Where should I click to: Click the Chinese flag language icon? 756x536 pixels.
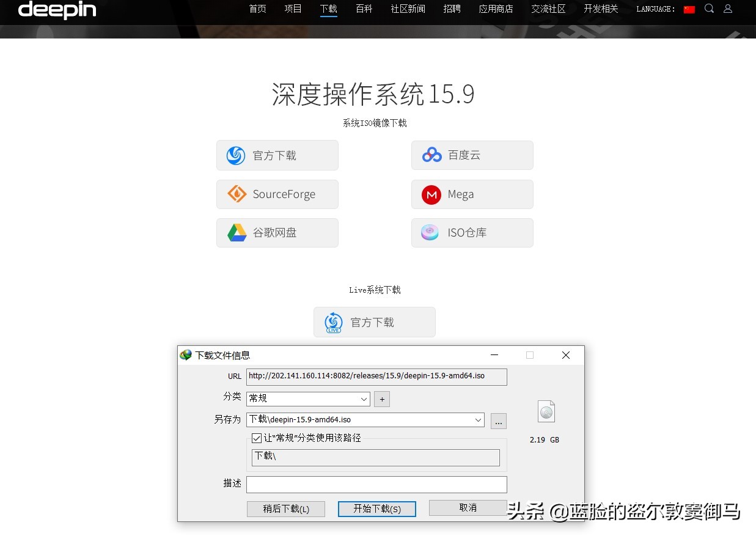pos(689,9)
